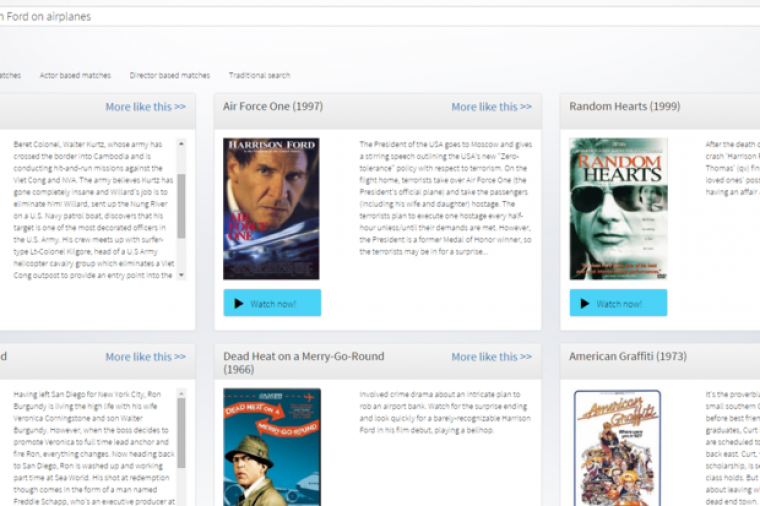This screenshot has height=506, width=760.
Task: Click the Dead Heat on a Merry-Go-Round (1966) title
Action: 303,363
